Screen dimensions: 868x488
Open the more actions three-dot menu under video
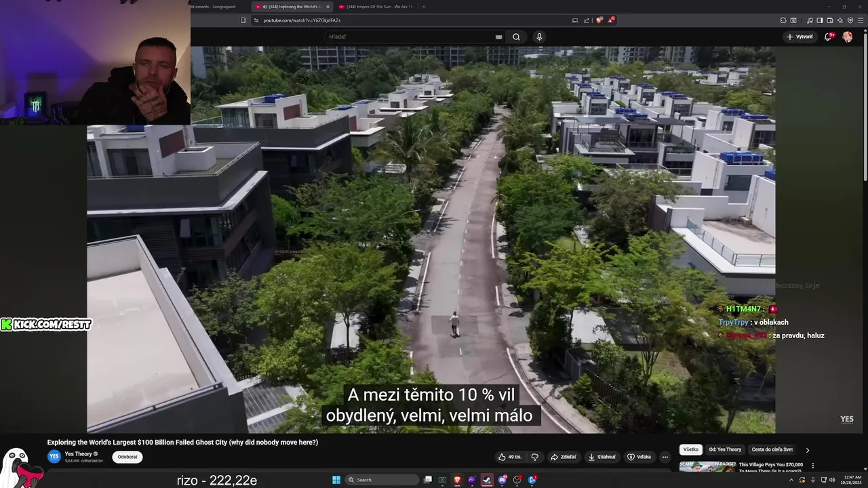pos(665,457)
